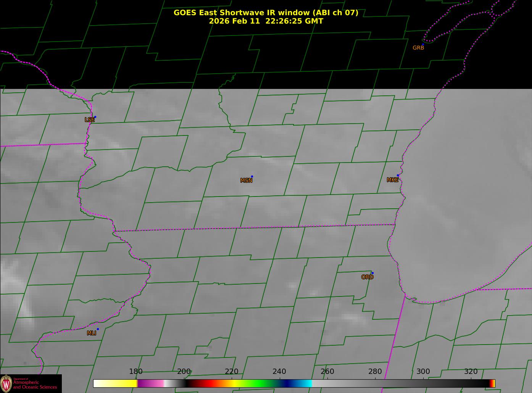Pick the magenta segment of the colorbar
Viewport: 532px width, 393px height.
click(x=151, y=383)
